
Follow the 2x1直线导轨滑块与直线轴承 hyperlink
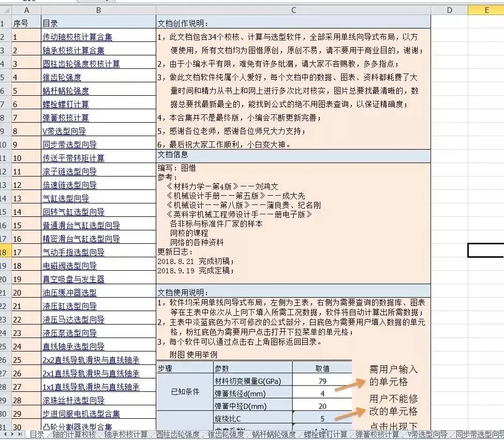pyautogui.click(x=91, y=374)
